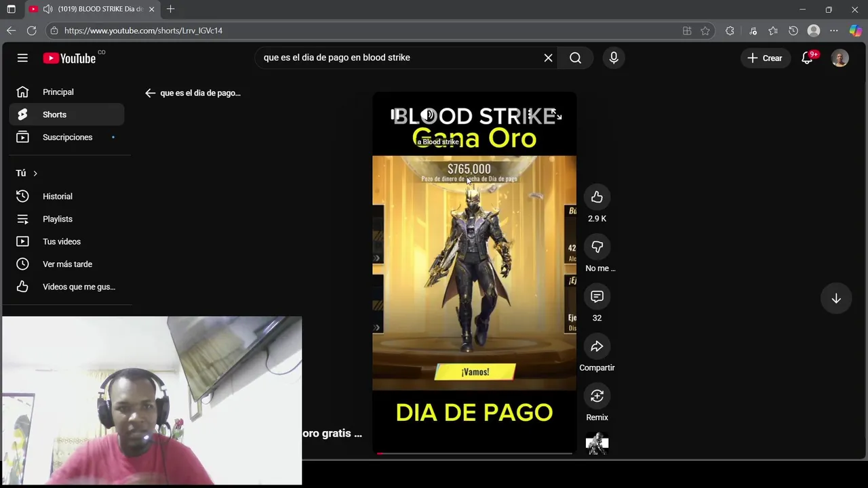868x488 pixels.
Task: Mute tab using tab speaker icon
Action: click(x=47, y=9)
